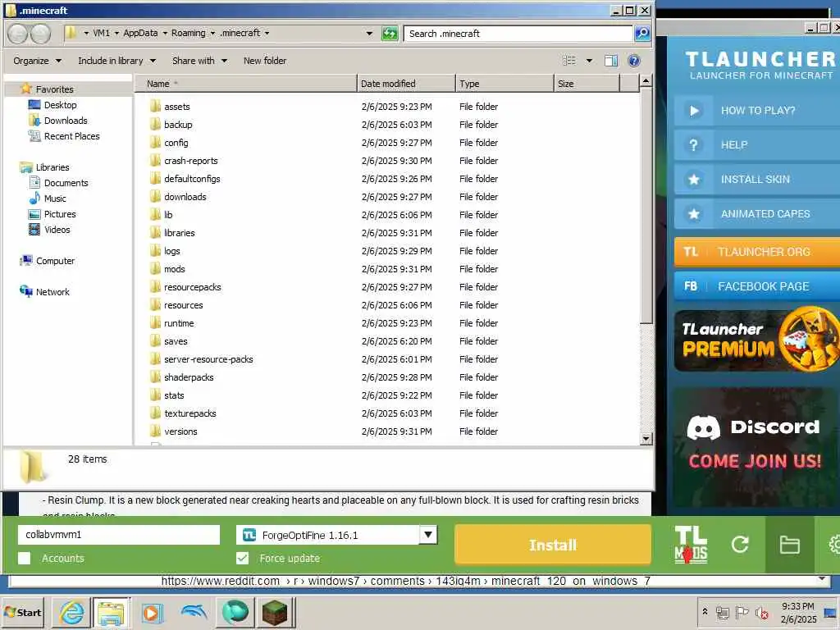Select Computer in the navigation pane
Image resolution: width=840 pixels, height=630 pixels.
click(55, 261)
